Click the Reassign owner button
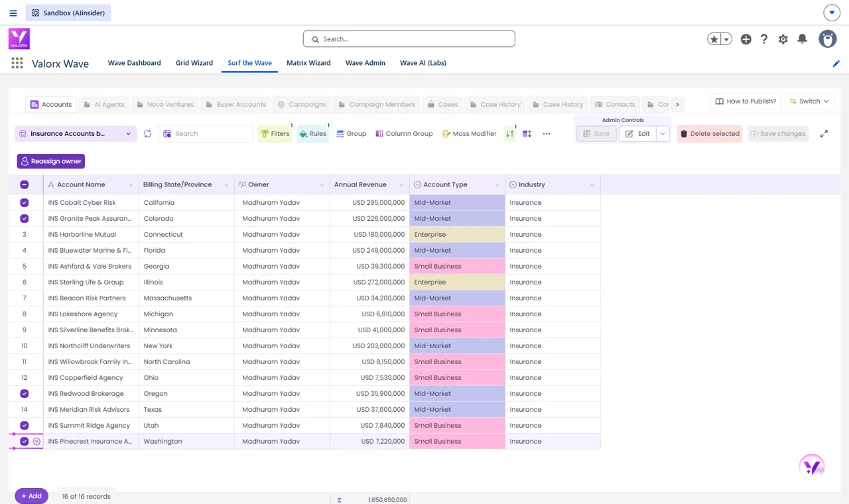 (x=51, y=161)
